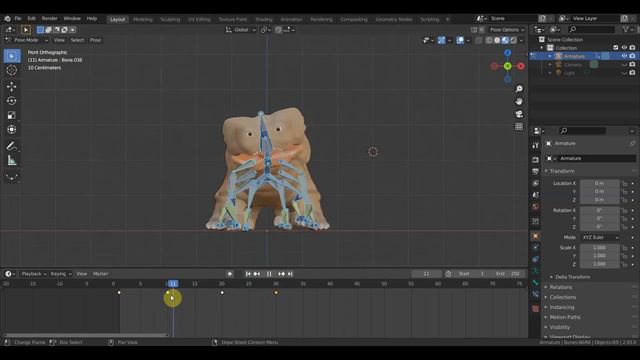The image size is (640, 360).
Task: Click the Blender logo menu
Action: click(7, 19)
